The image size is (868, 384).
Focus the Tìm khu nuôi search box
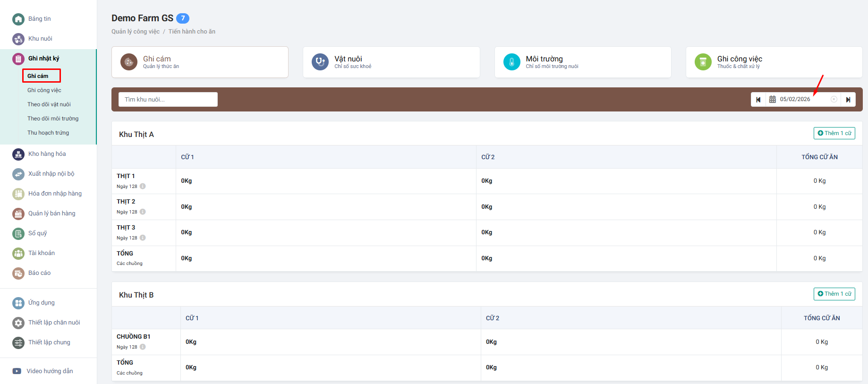click(x=168, y=100)
